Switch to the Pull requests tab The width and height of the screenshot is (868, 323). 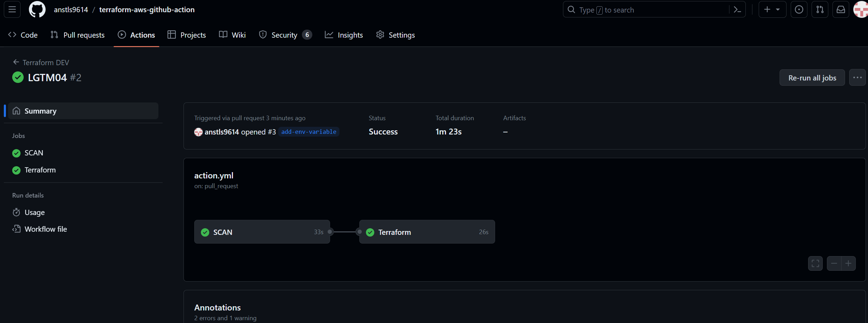coord(77,35)
